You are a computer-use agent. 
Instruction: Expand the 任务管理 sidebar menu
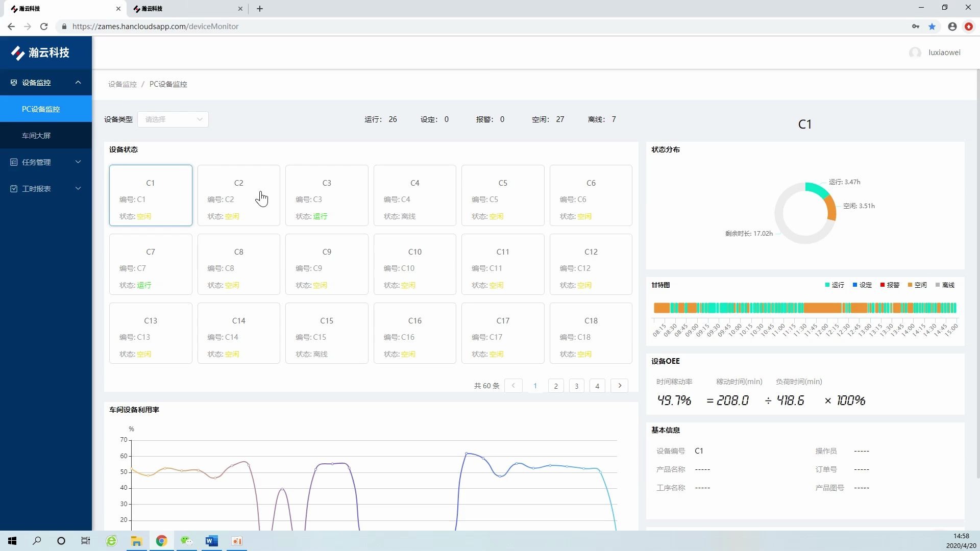click(78, 162)
